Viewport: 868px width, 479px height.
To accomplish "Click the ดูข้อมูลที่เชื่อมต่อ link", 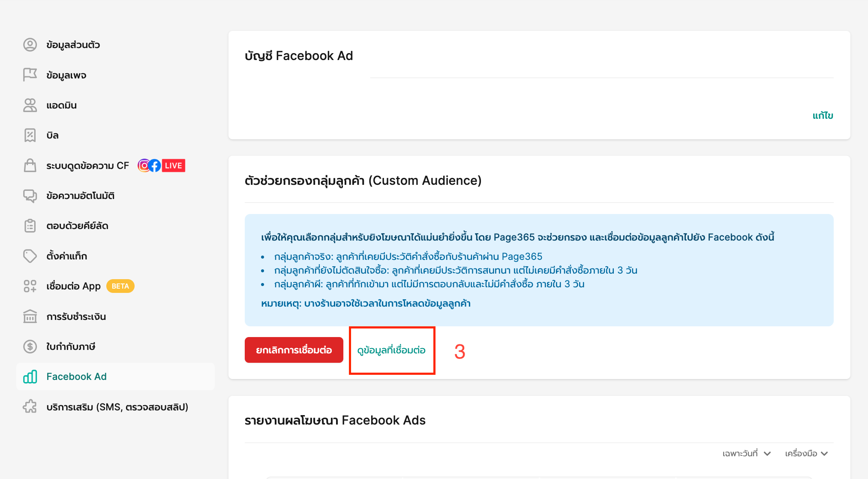I will tap(391, 350).
